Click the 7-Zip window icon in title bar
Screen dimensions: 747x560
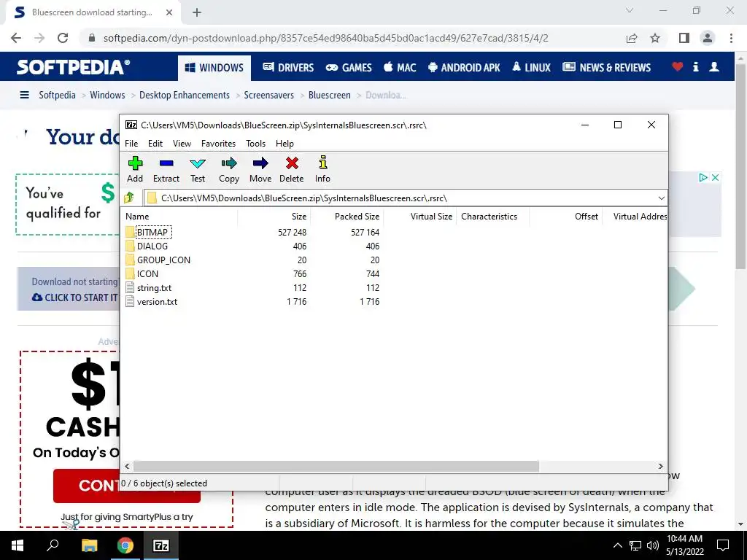(x=131, y=125)
